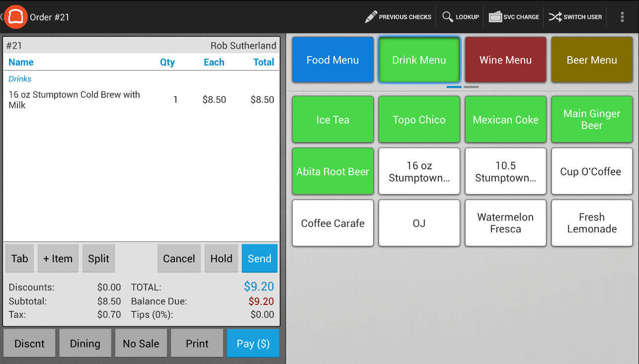Send the order to the kitchen
639x364 pixels.
[x=259, y=259]
